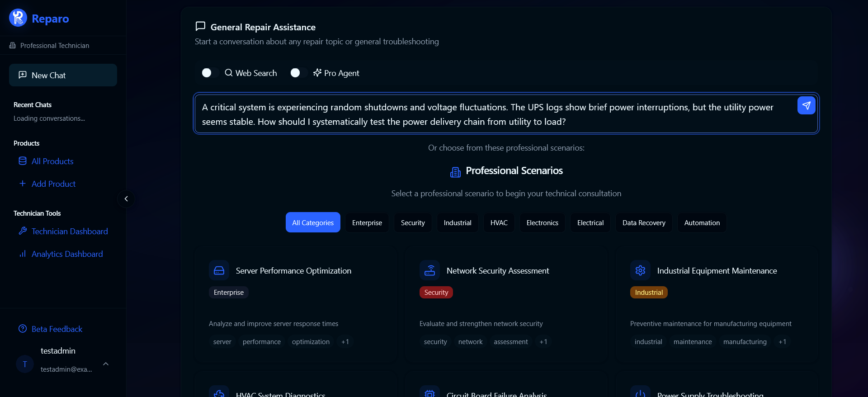This screenshot has width=868, height=397.
Task: Click the "+1" tag on the Network Security card
Action: [x=543, y=342]
